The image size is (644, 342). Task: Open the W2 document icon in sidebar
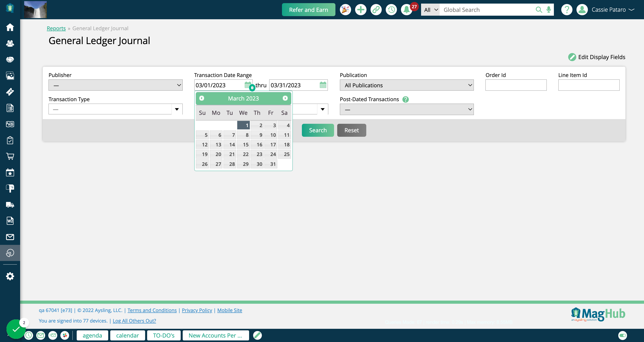point(10,221)
